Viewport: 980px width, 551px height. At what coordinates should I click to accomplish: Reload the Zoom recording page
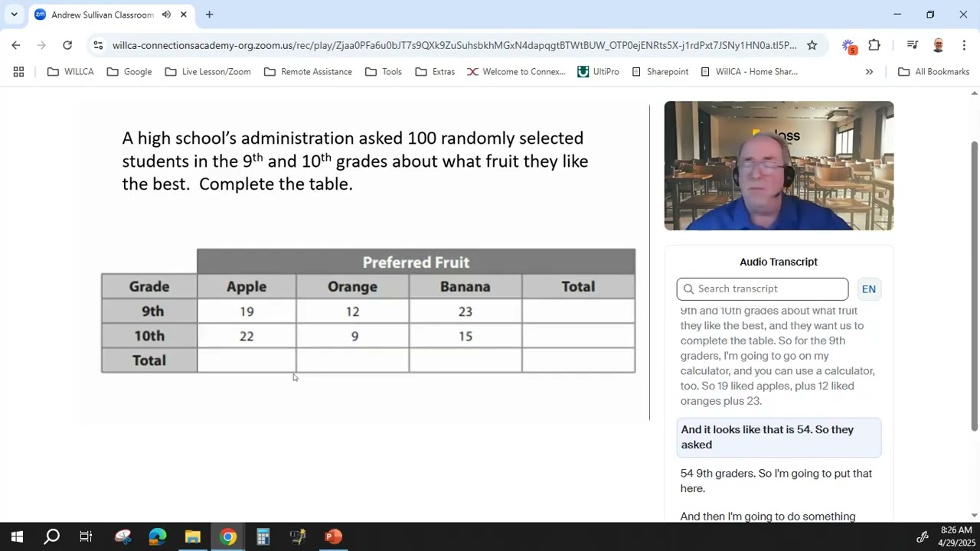pos(67,45)
